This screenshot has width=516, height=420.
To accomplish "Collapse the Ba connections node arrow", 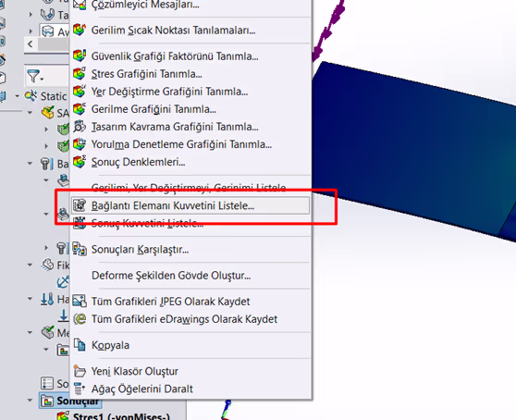I will click(30, 163).
